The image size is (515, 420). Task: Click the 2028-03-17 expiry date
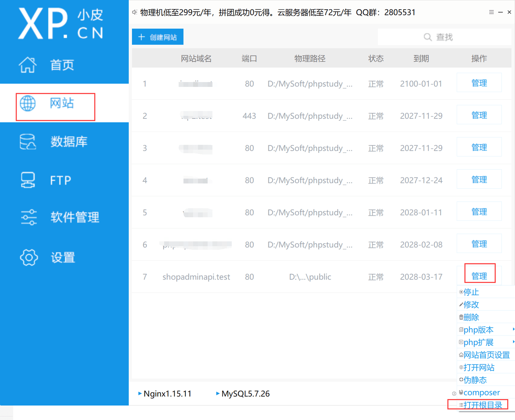pyautogui.click(x=421, y=277)
